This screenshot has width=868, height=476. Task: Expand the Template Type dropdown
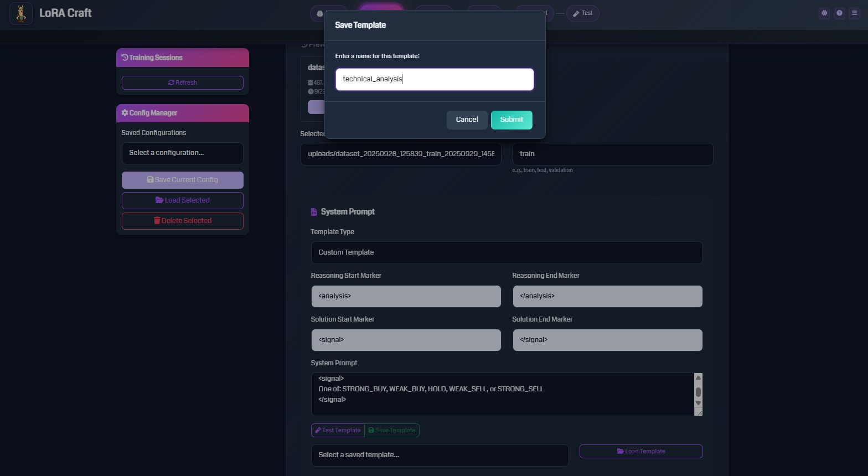507,252
